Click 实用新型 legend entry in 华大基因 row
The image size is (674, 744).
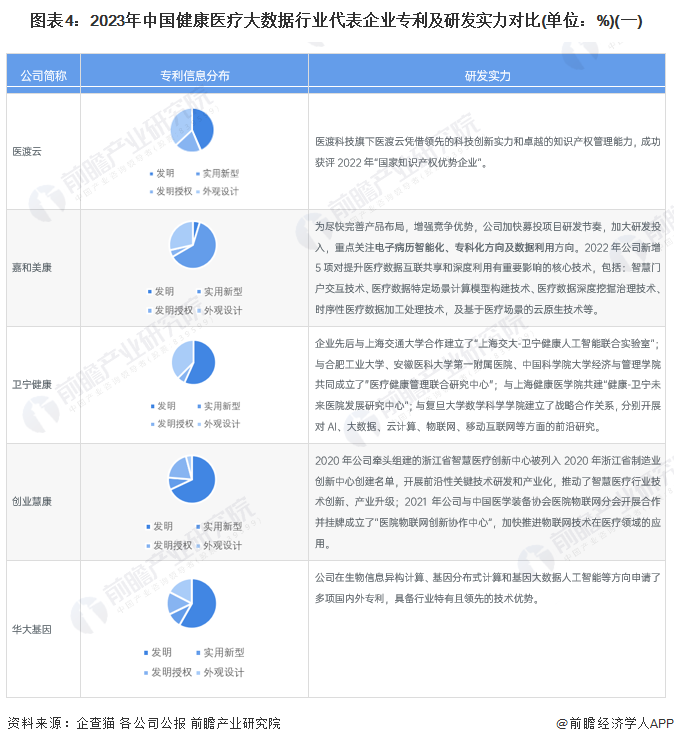[x=220, y=652]
